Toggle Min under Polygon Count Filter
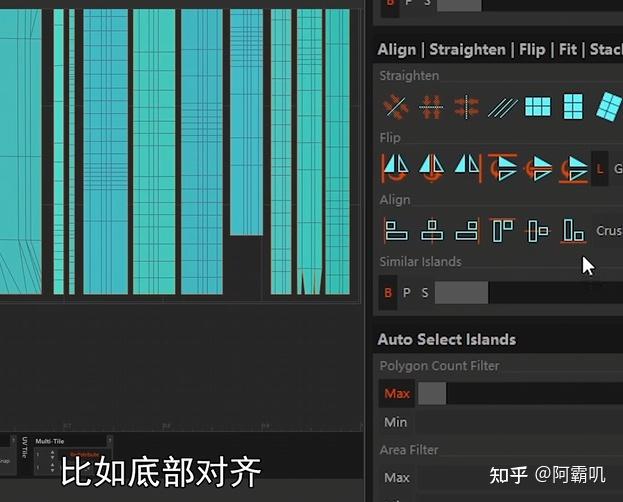 click(396, 422)
